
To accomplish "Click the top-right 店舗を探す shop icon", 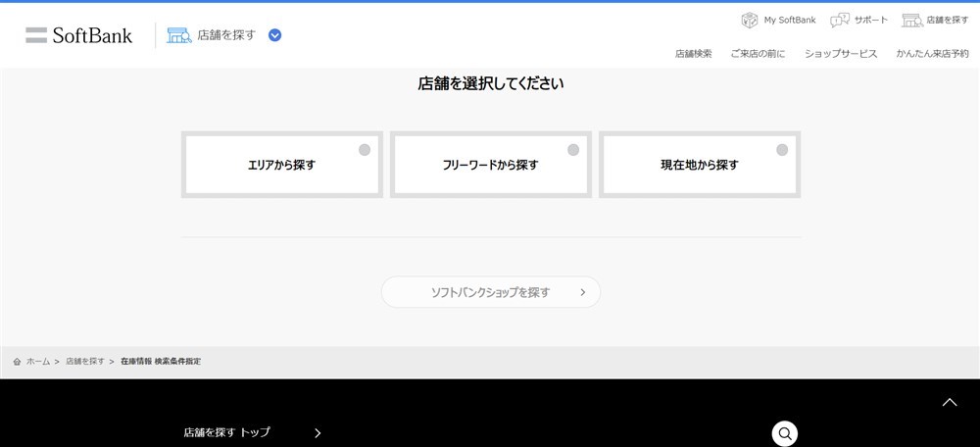I will click(x=911, y=20).
